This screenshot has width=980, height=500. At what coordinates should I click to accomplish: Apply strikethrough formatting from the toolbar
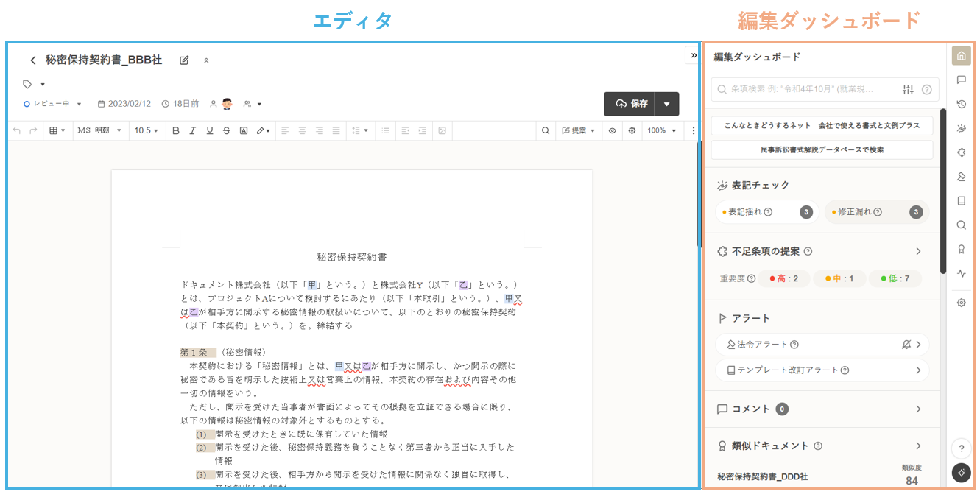[226, 130]
